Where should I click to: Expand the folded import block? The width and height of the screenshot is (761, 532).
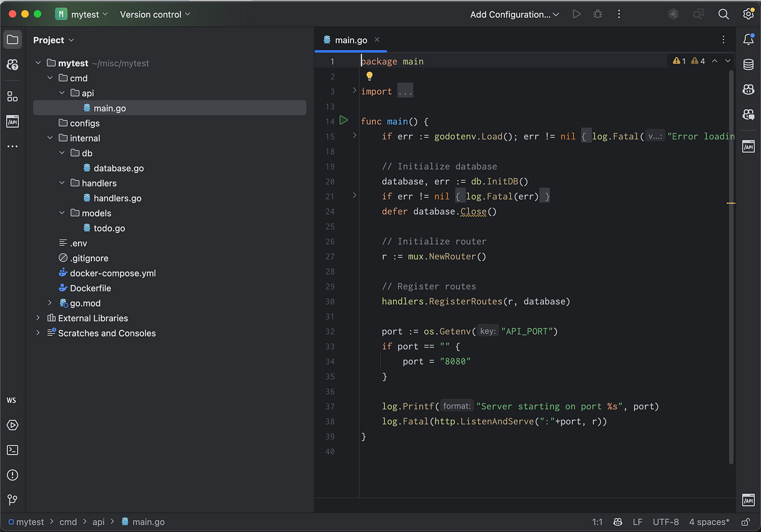tap(405, 91)
